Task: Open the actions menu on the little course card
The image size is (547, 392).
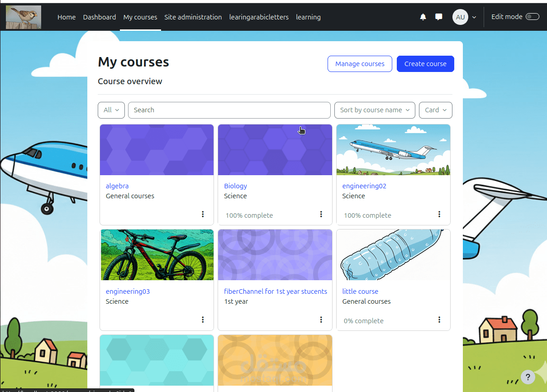Action: coord(439,320)
